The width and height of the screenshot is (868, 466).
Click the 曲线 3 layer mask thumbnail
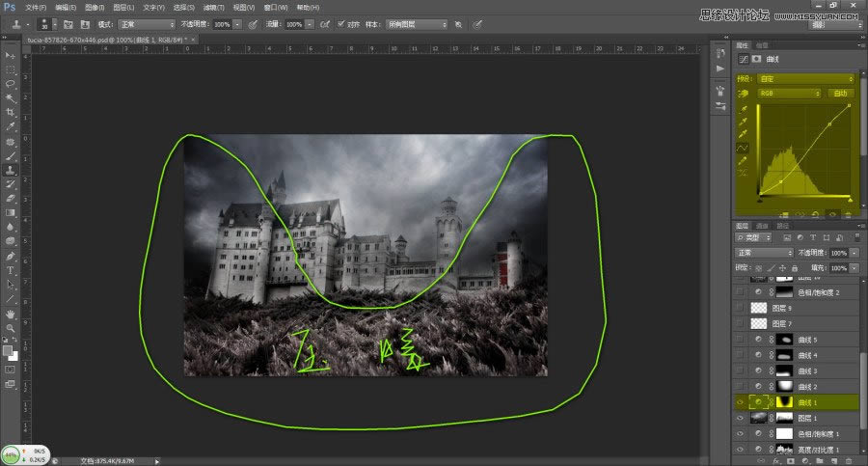tap(783, 370)
